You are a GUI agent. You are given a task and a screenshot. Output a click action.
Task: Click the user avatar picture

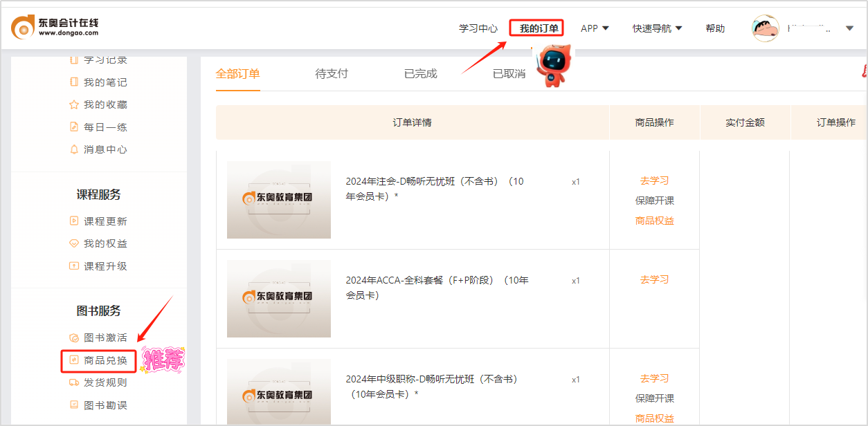[x=766, y=28]
